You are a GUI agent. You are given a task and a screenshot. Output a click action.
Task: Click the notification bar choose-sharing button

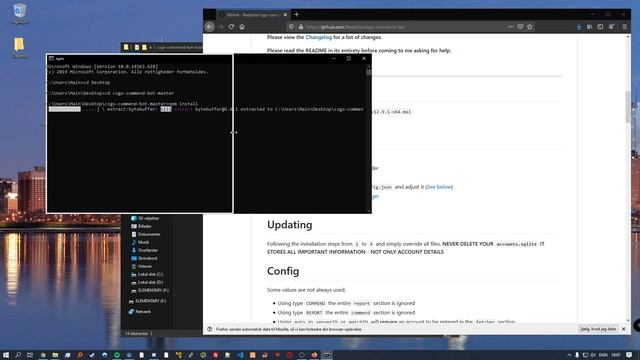coord(598,329)
